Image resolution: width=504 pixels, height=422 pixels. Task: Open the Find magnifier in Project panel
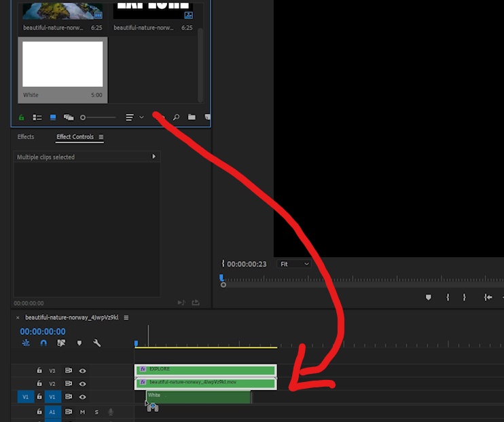click(176, 117)
